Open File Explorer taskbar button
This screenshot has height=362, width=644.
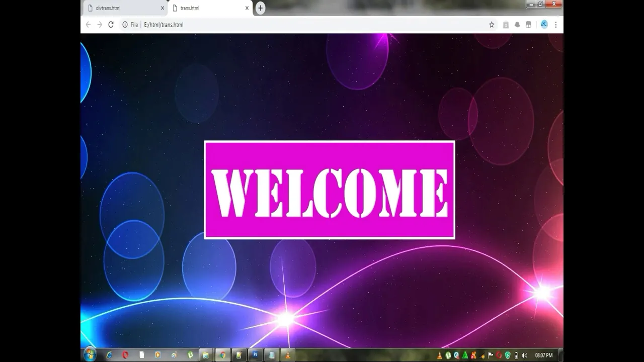[x=206, y=355]
